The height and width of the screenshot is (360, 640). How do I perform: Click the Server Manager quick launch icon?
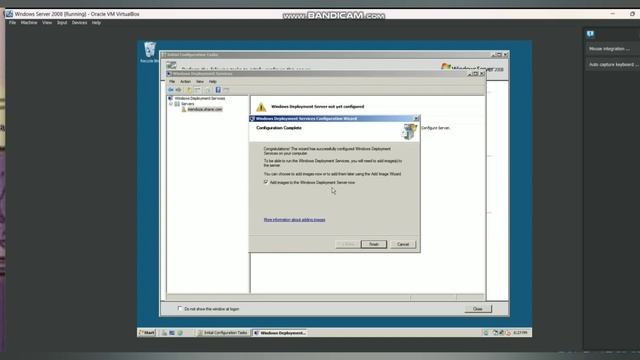pos(164,333)
